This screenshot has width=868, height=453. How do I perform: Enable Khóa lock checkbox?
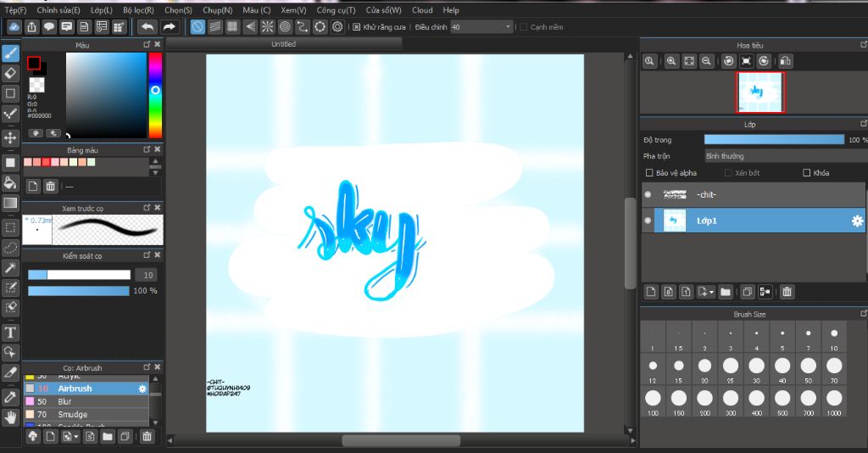pyautogui.click(x=807, y=173)
